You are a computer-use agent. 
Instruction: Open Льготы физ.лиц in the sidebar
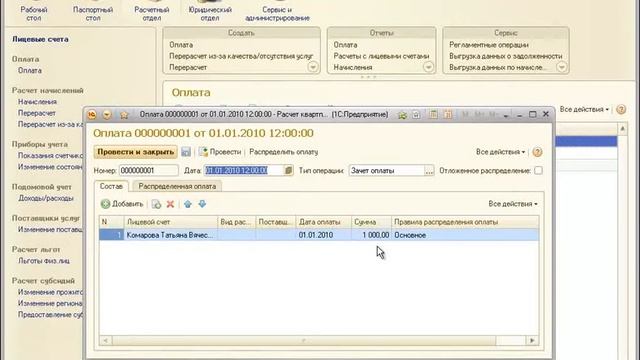tap(44, 261)
